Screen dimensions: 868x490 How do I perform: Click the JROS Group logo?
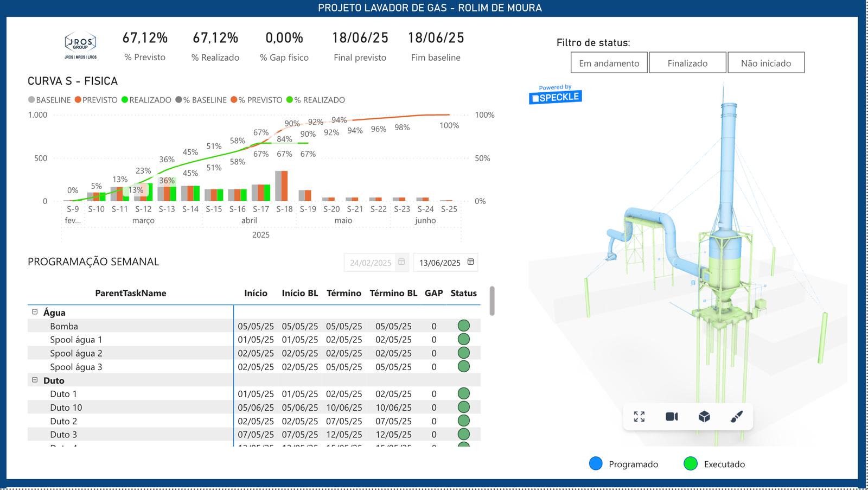coord(80,45)
